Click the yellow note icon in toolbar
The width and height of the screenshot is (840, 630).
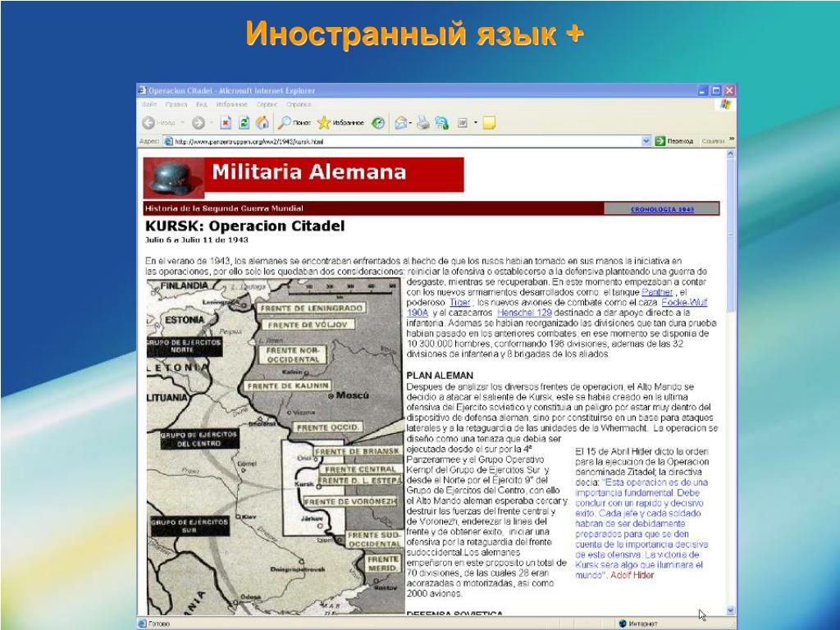click(489, 123)
